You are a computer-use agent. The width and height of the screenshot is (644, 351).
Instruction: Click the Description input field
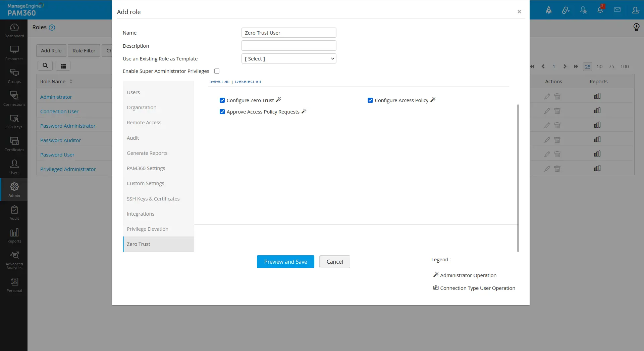click(289, 46)
